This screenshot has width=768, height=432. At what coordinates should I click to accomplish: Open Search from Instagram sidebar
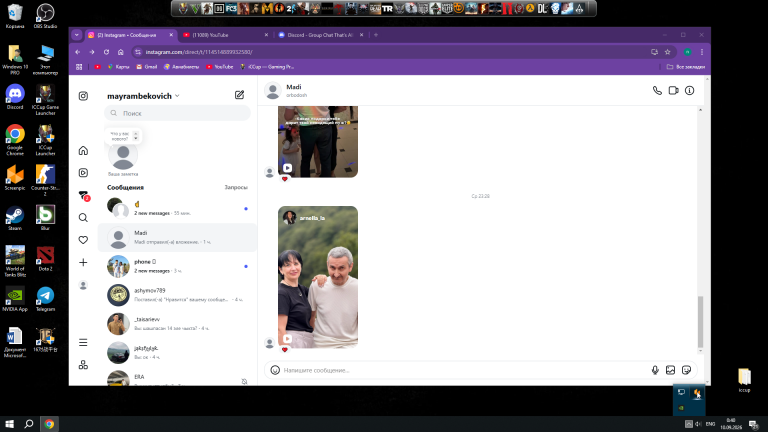83,217
